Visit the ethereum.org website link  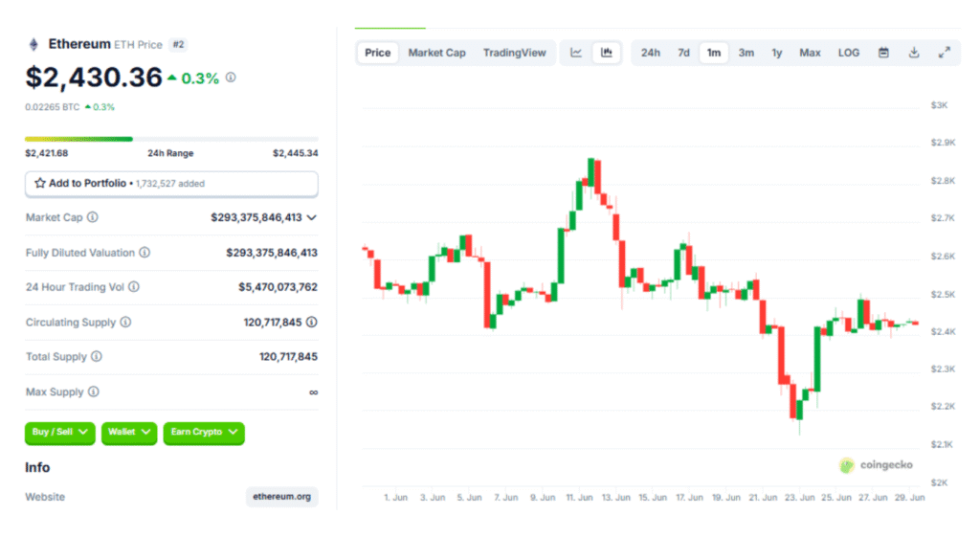click(282, 497)
